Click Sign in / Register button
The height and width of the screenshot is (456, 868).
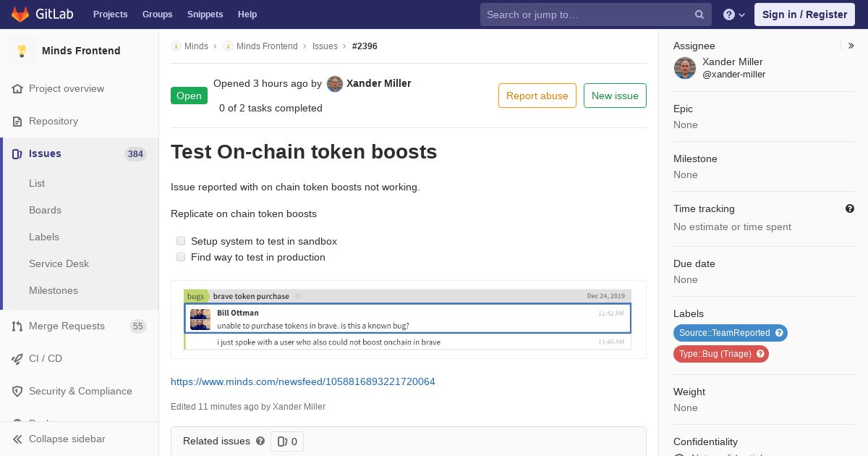(x=804, y=14)
